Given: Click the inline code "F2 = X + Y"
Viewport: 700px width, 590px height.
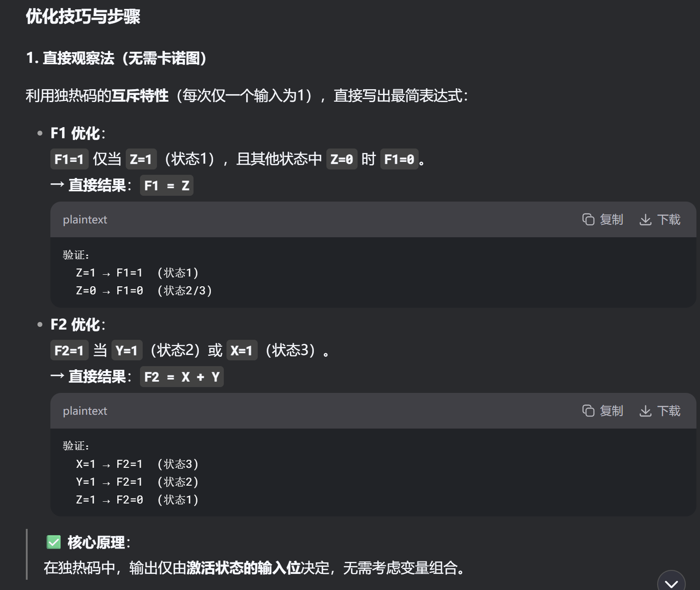Looking at the screenshot, I should (x=181, y=377).
